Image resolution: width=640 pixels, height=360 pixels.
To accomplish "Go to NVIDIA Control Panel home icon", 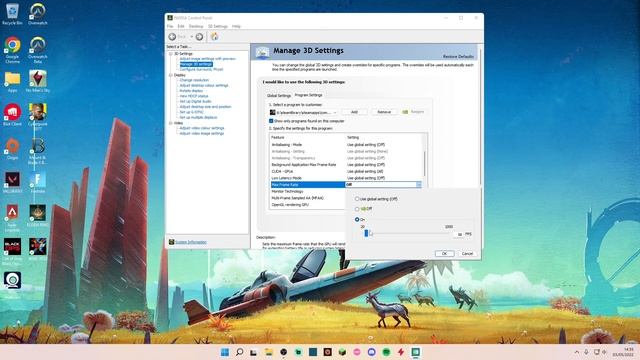I will point(214,37).
